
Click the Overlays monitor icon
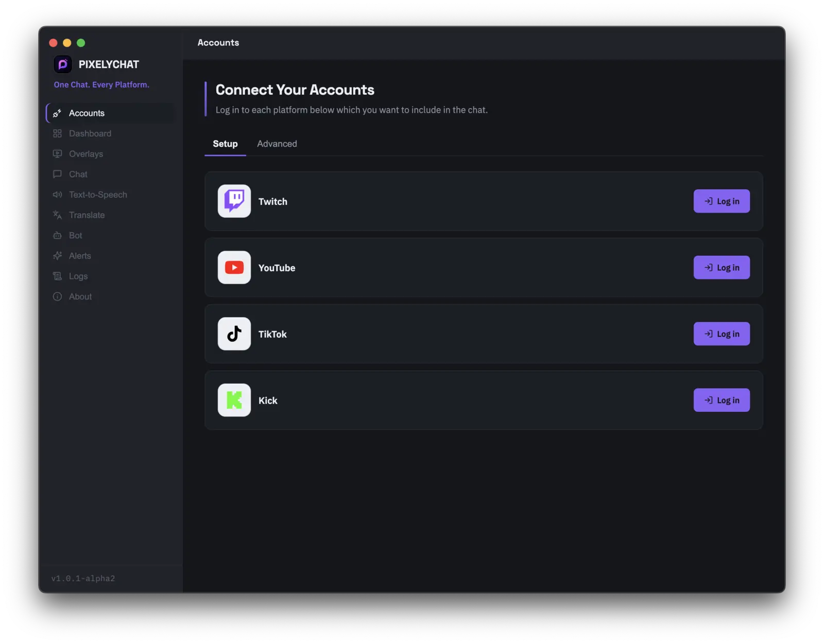coord(57,154)
